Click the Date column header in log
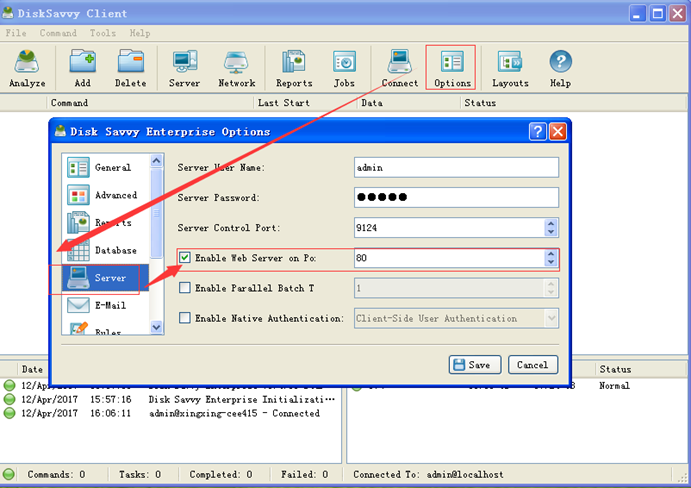The image size is (691, 488). (32, 369)
